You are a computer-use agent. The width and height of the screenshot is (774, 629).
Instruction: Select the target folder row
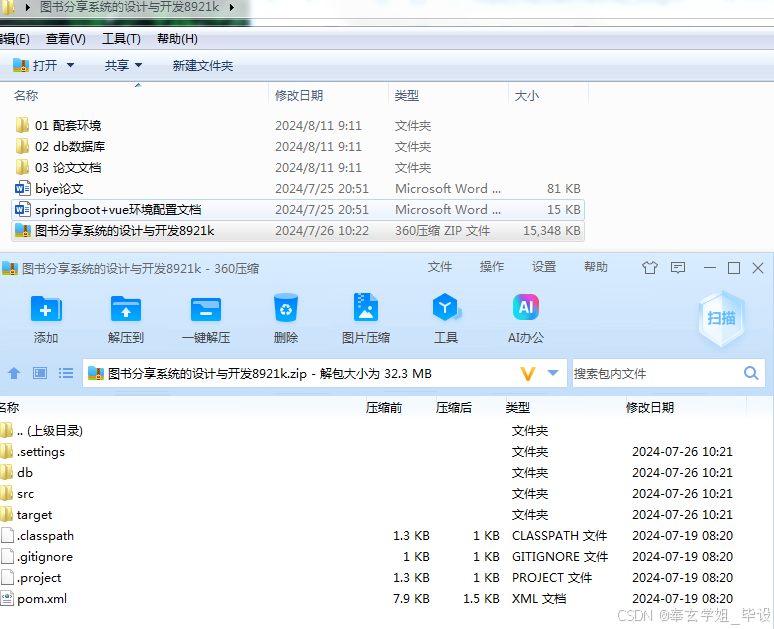pyautogui.click(x=375, y=514)
